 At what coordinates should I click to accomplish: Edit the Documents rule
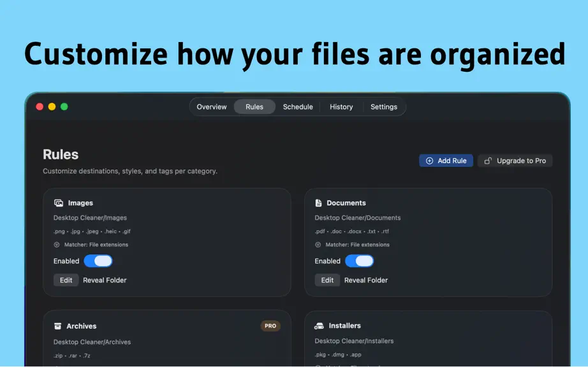[x=327, y=280]
